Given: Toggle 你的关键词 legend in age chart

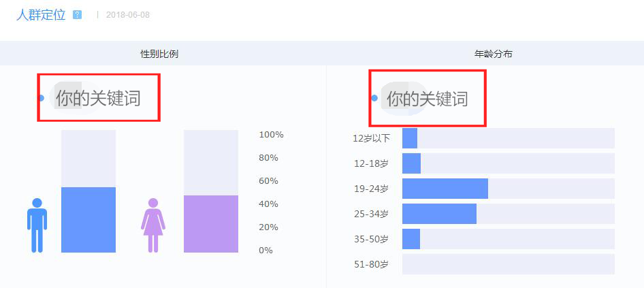Looking at the screenshot, I should click(428, 99).
